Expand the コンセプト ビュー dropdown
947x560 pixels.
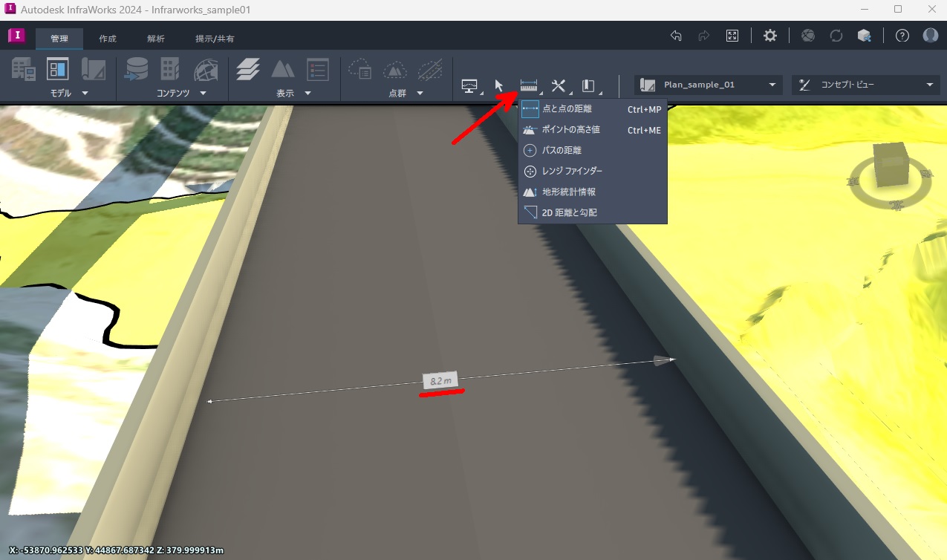pyautogui.click(x=931, y=84)
